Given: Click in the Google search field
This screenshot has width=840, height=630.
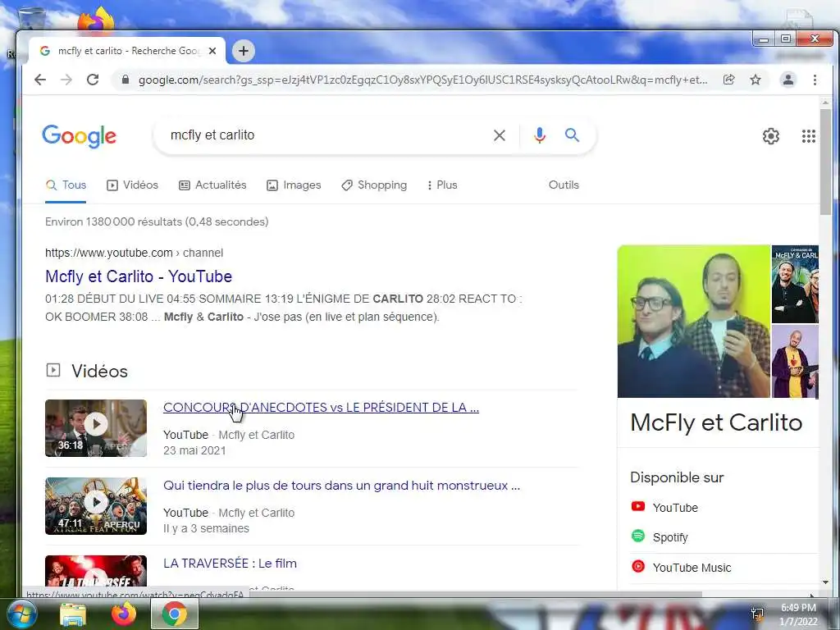Looking at the screenshot, I should click(326, 135).
